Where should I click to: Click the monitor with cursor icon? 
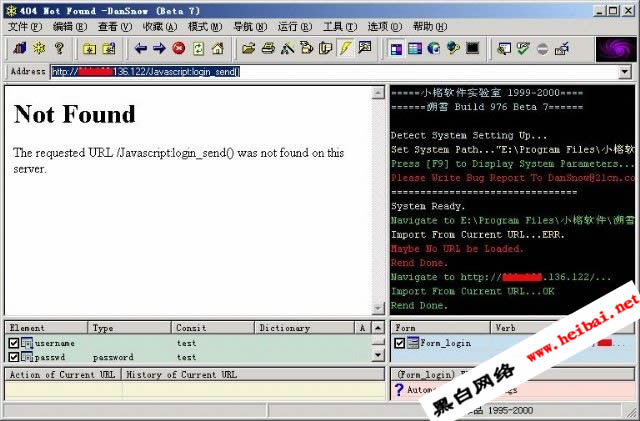pos(504,49)
